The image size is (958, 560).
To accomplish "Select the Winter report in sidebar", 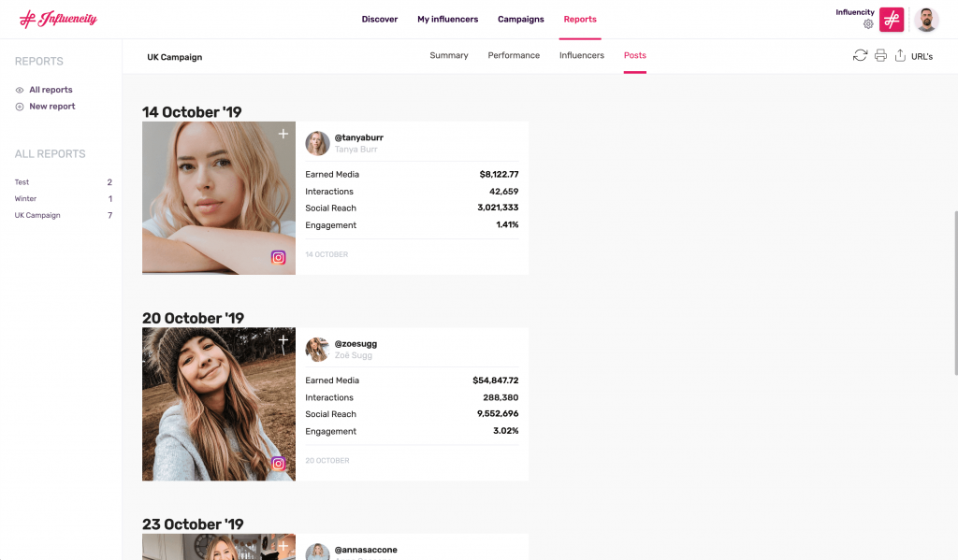I will 25,198.
